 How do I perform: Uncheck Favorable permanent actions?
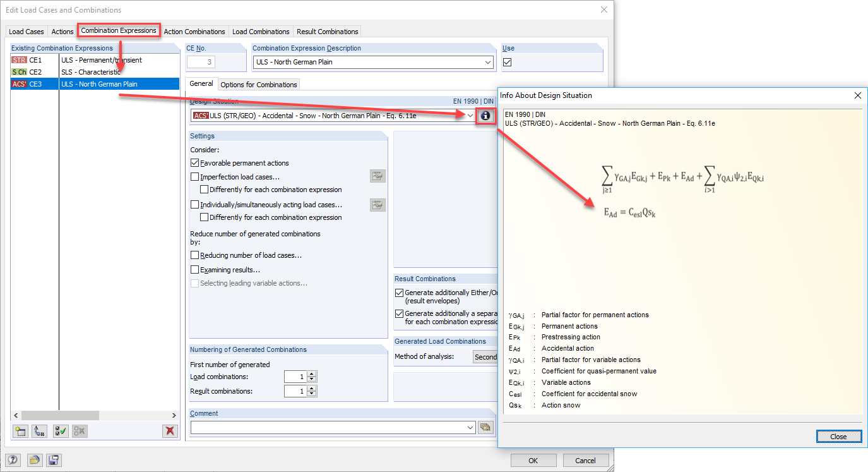pyautogui.click(x=194, y=163)
